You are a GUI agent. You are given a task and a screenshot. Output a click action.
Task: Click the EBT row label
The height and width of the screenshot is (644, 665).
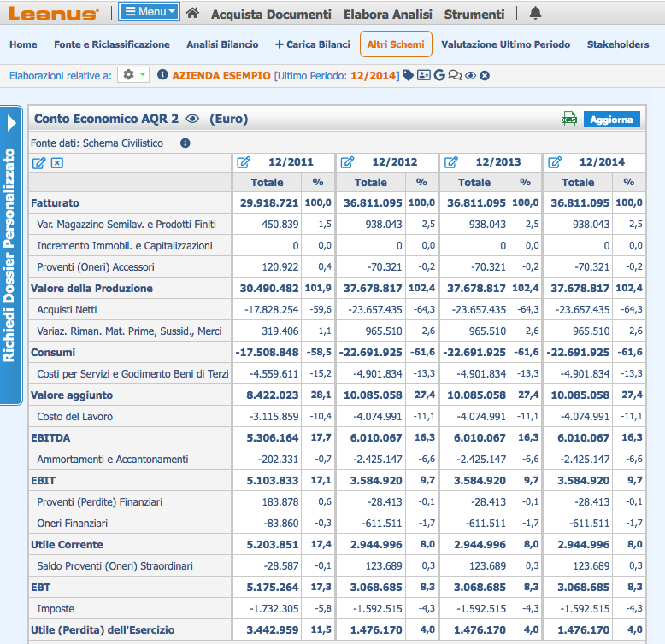point(40,588)
